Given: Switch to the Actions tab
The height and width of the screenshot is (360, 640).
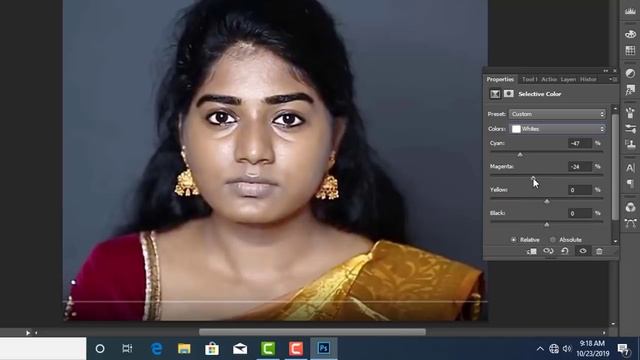Looking at the screenshot, I should (x=549, y=79).
